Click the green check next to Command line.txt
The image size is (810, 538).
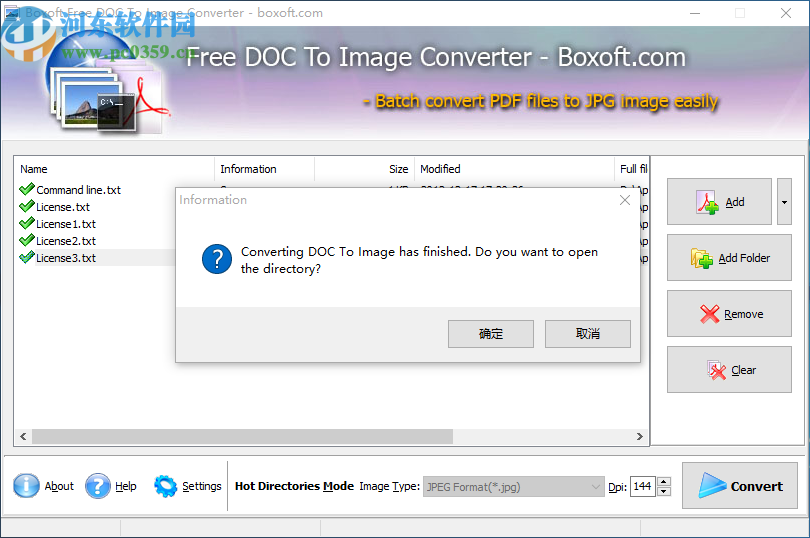(26, 189)
